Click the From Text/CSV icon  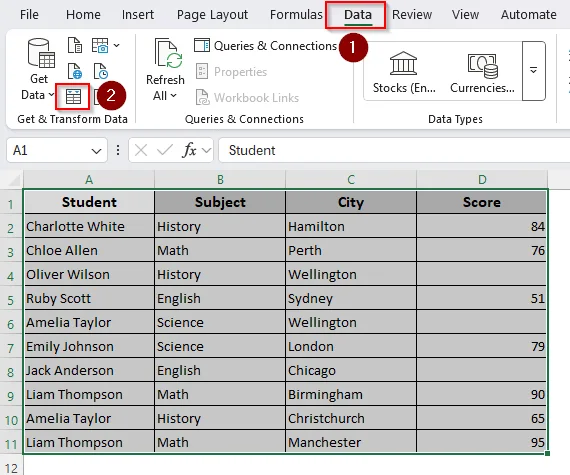coord(75,45)
